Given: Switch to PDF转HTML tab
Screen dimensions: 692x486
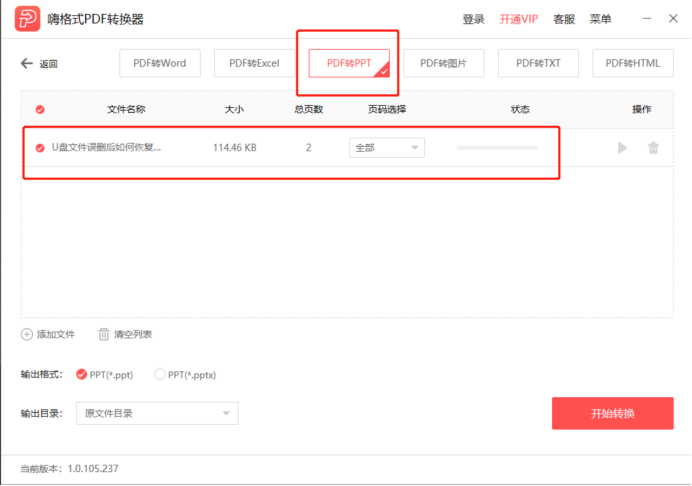Looking at the screenshot, I should point(633,64).
